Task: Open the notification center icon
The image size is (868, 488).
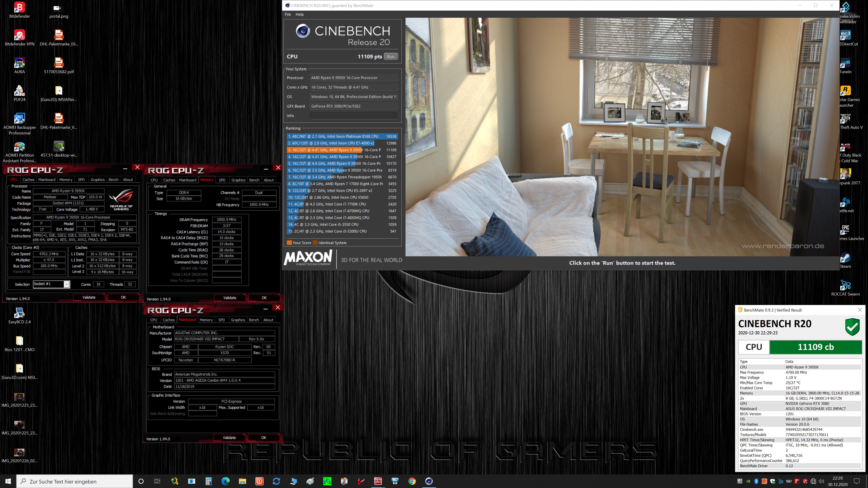Action: [x=856, y=481]
